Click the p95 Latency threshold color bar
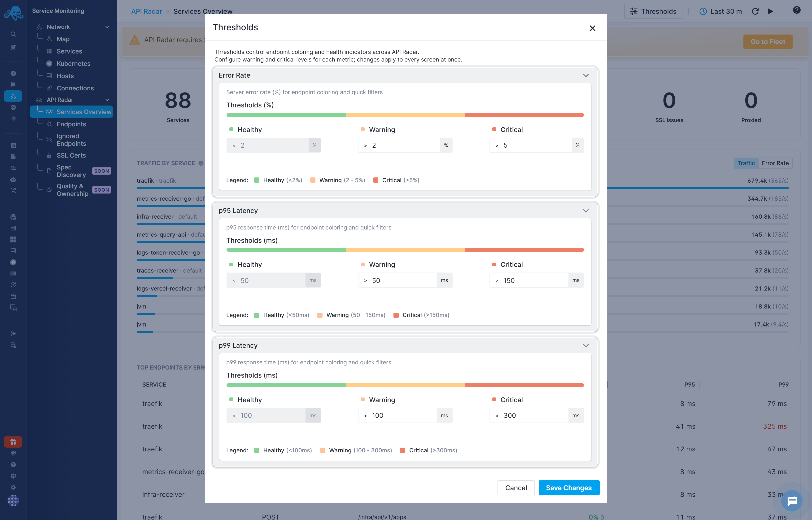812x520 pixels. coord(405,250)
